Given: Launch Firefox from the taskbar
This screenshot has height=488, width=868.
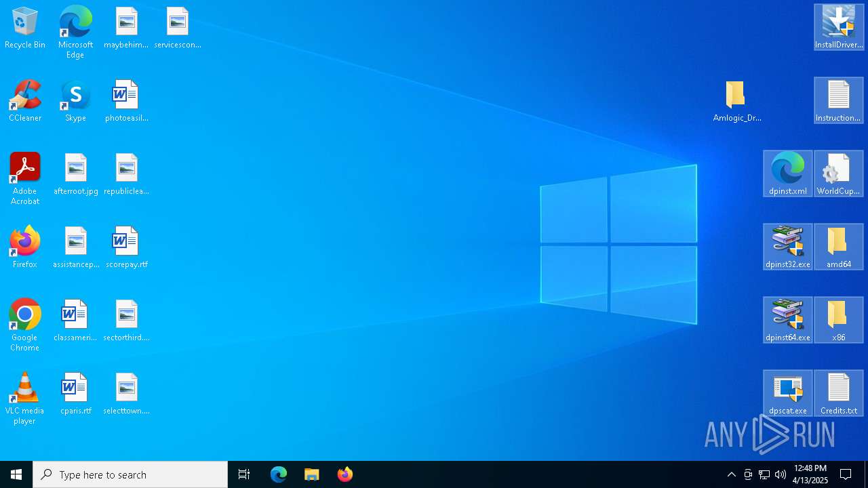Looking at the screenshot, I should coord(345,474).
